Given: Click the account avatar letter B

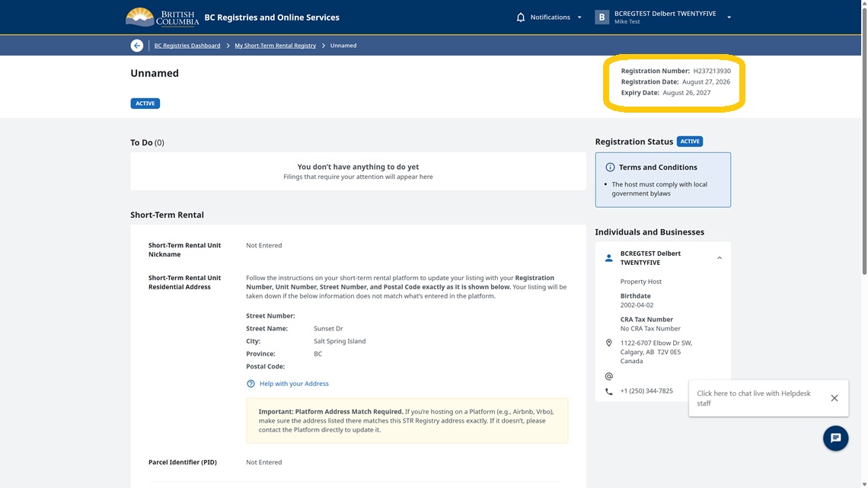Looking at the screenshot, I should click(602, 18).
